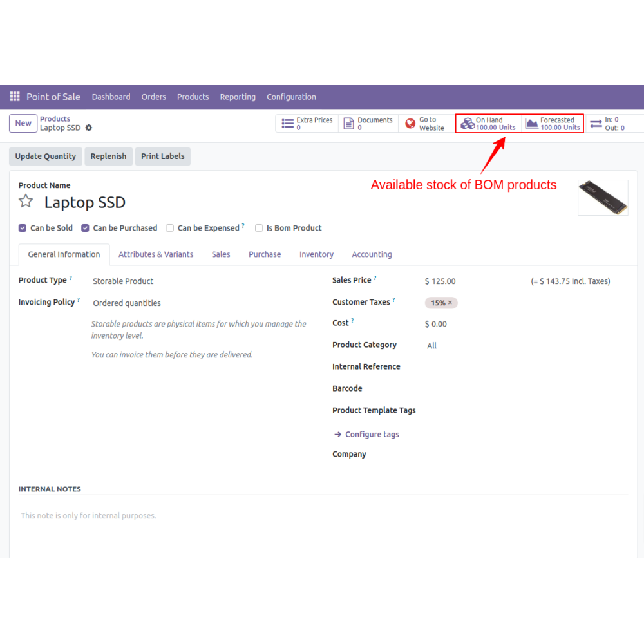Click the Laptop SSD product image
The width and height of the screenshot is (644, 644).
pos(603,198)
